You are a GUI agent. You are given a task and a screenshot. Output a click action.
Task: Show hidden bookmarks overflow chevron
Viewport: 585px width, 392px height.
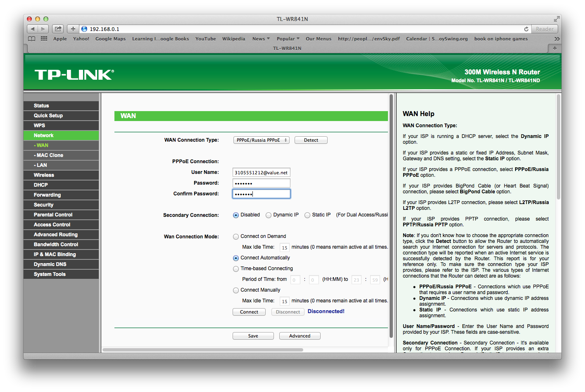pyautogui.click(x=557, y=39)
